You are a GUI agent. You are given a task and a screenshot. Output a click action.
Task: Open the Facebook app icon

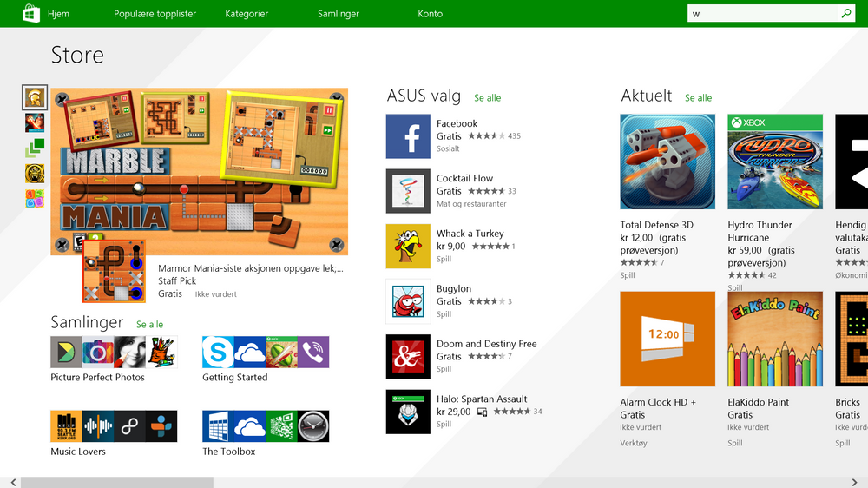click(x=408, y=136)
